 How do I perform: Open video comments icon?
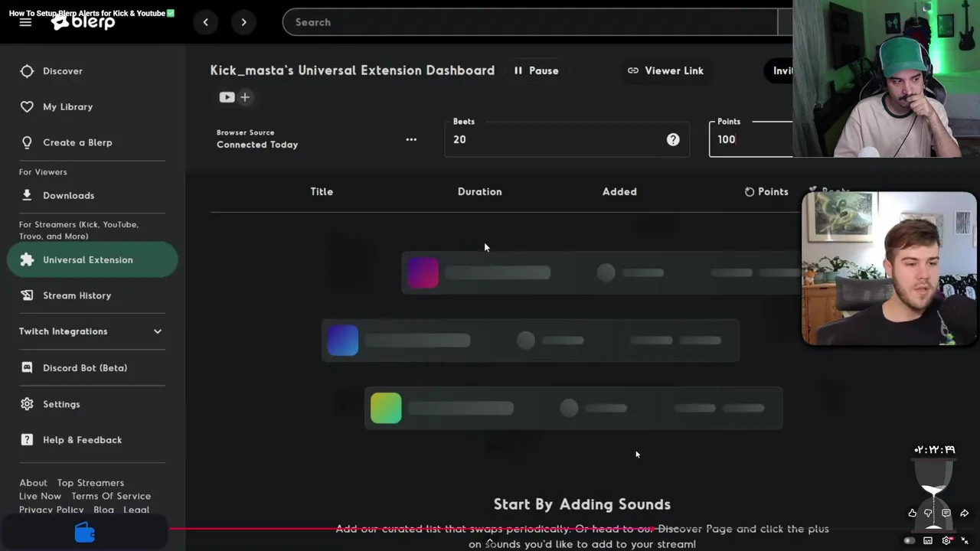[946, 514]
